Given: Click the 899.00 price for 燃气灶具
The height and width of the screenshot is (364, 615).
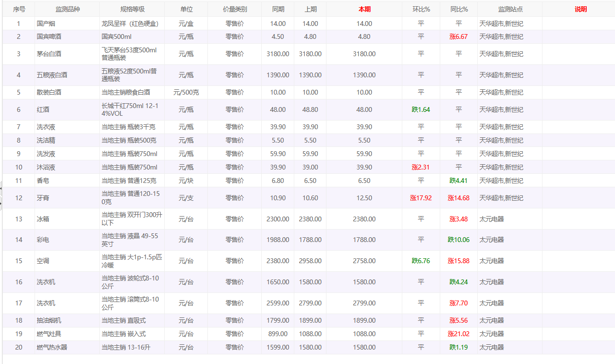Looking at the screenshot, I should point(278,334).
